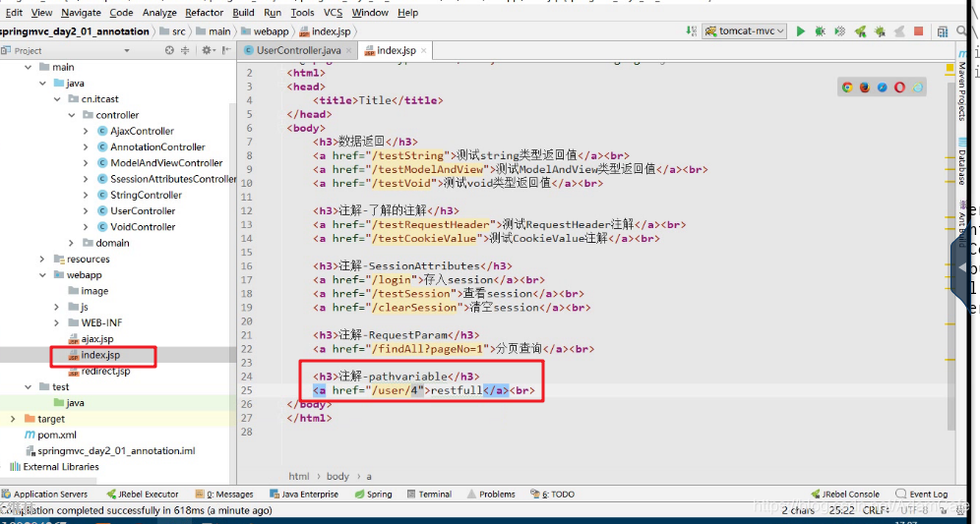Open the tomcat-mvc run configuration dropdown
The width and height of the screenshot is (980, 524).
coord(745,31)
